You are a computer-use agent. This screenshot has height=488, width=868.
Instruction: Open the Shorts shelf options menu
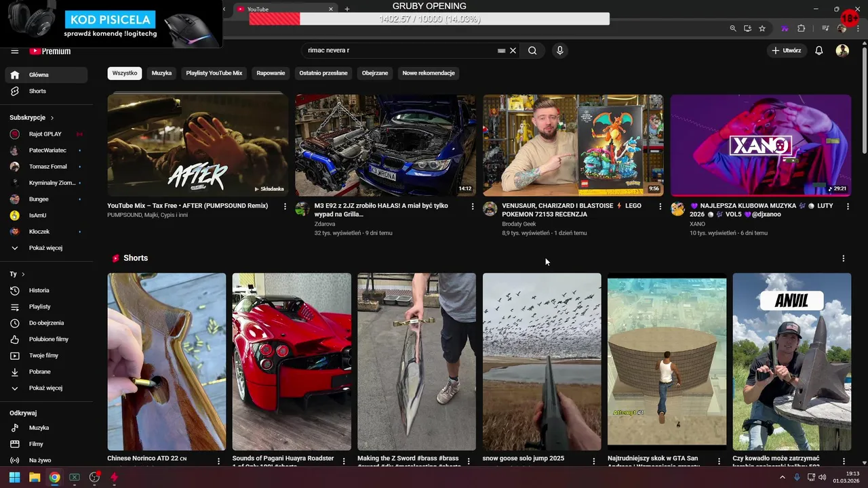tap(844, 258)
